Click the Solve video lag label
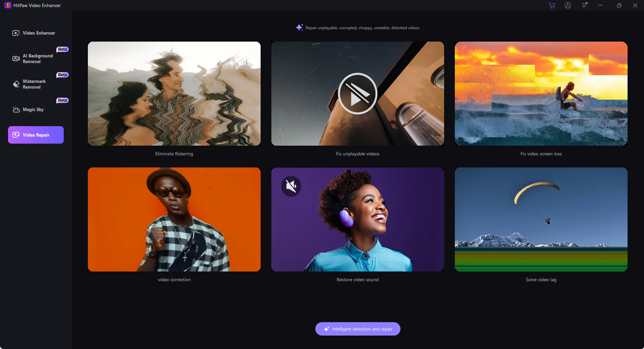Screen dimensions: 644x349 (541, 280)
